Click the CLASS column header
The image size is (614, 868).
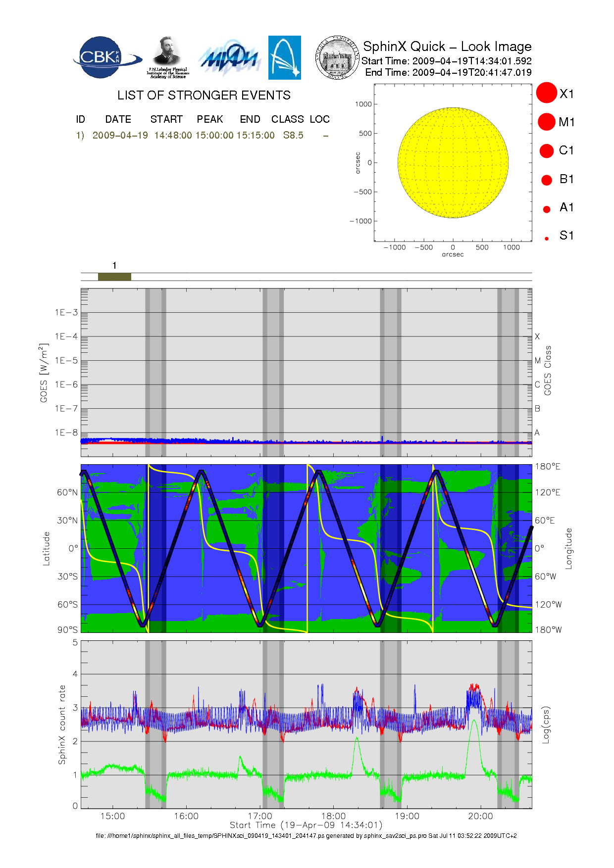[287, 119]
